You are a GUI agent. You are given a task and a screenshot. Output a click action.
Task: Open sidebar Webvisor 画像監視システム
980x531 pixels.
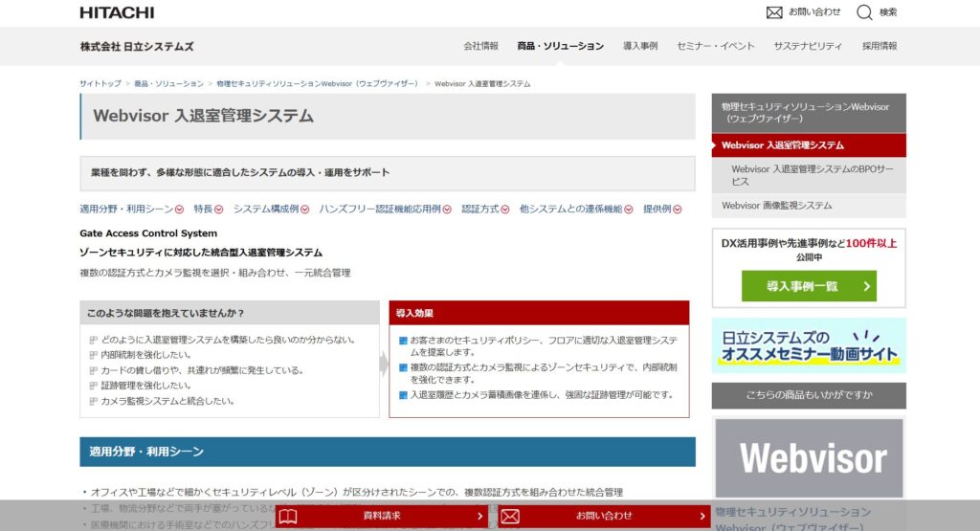pos(809,206)
